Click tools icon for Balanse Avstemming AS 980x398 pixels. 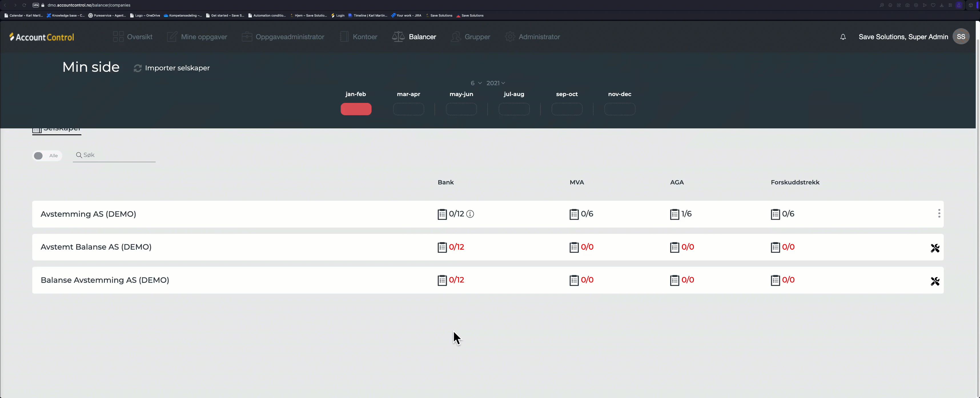[x=935, y=281]
